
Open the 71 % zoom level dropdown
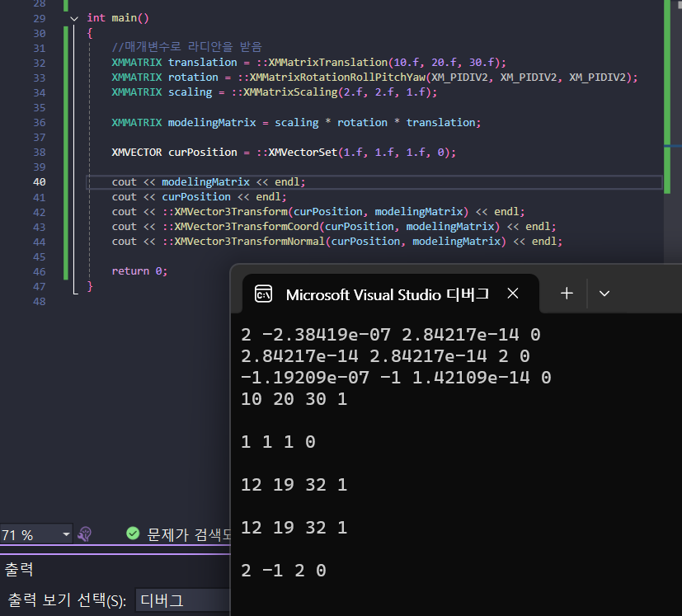tap(66, 534)
